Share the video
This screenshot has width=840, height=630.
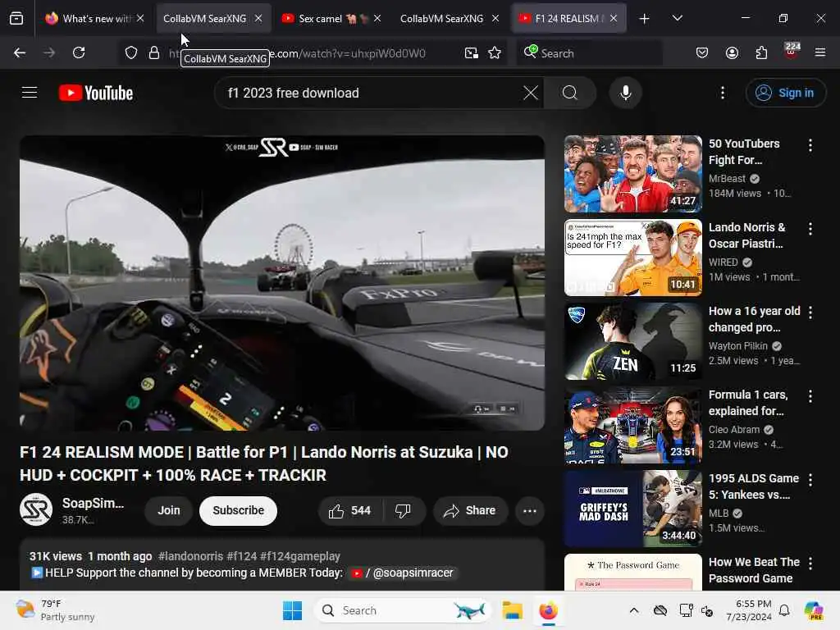(x=470, y=510)
